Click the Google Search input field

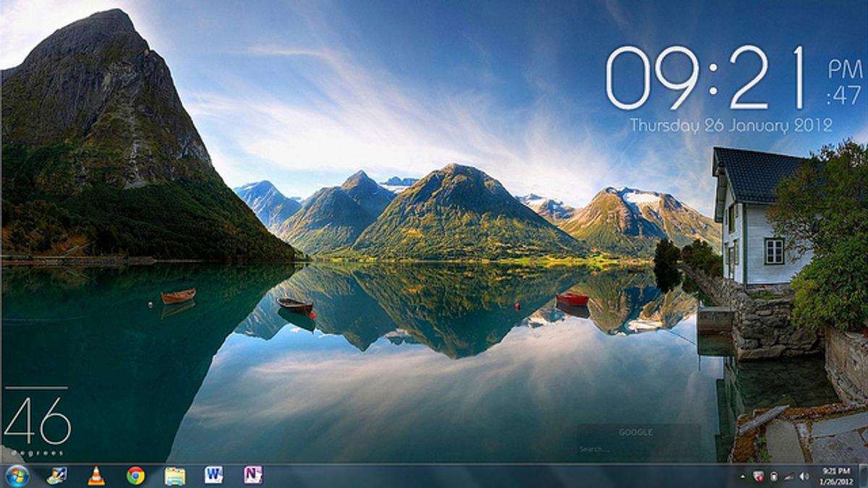637,449
